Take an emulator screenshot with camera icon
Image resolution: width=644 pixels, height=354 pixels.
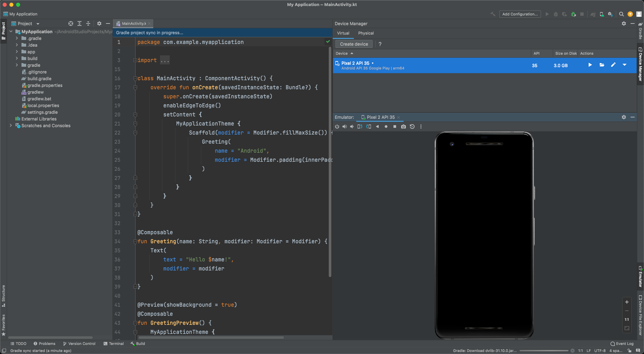click(403, 127)
